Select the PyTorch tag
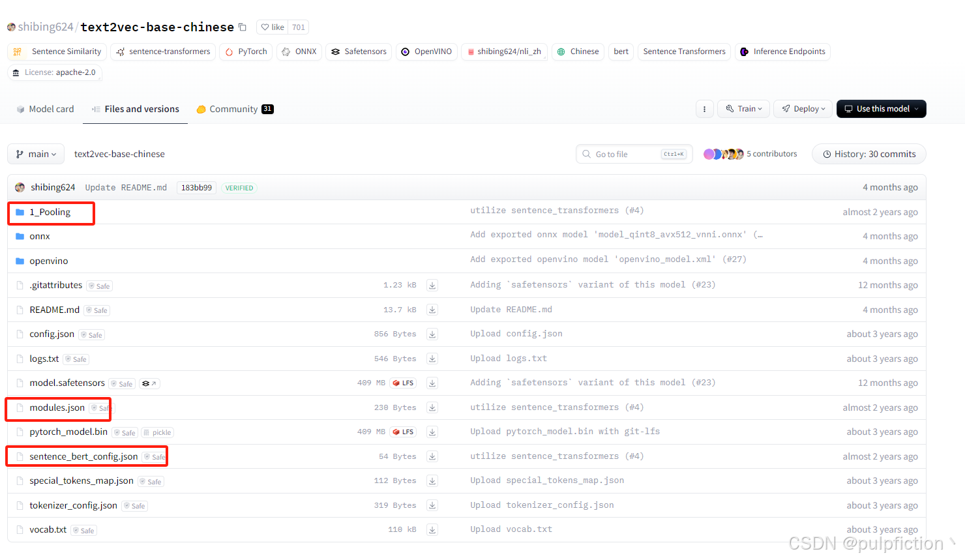The image size is (965, 560). [x=246, y=52]
